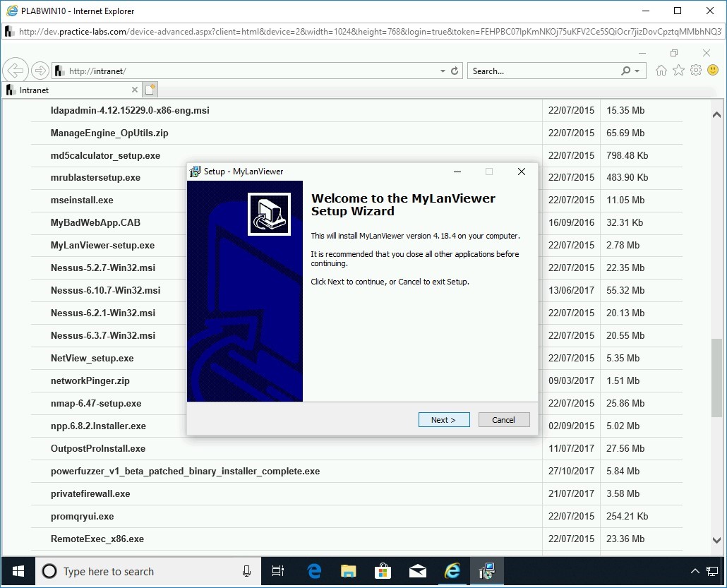Click the smiley feedback icon
The width and height of the screenshot is (727, 588).
point(713,71)
